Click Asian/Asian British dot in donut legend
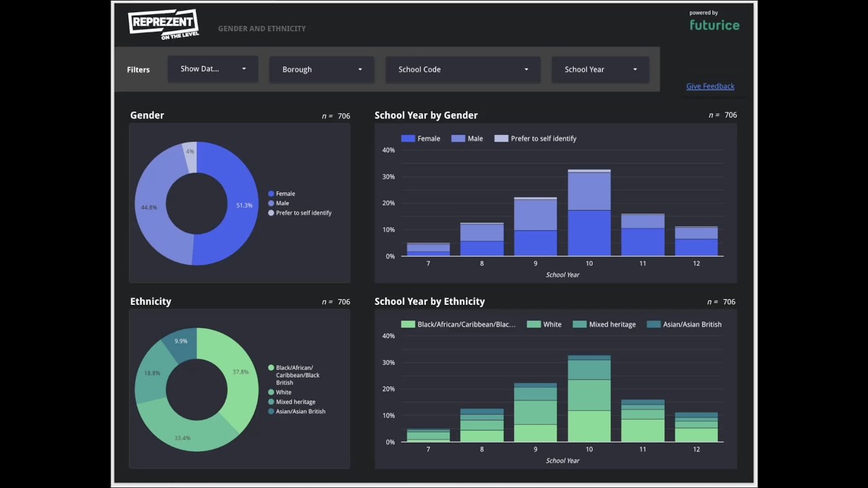This screenshot has height=488, width=868. click(x=271, y=411)
